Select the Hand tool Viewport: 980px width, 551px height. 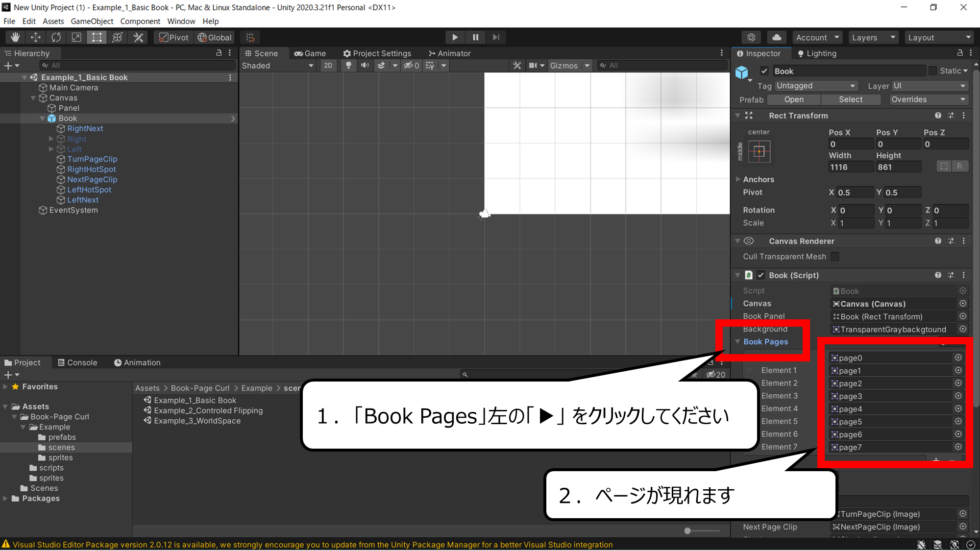pyautogui.click(x=15, y=37)
